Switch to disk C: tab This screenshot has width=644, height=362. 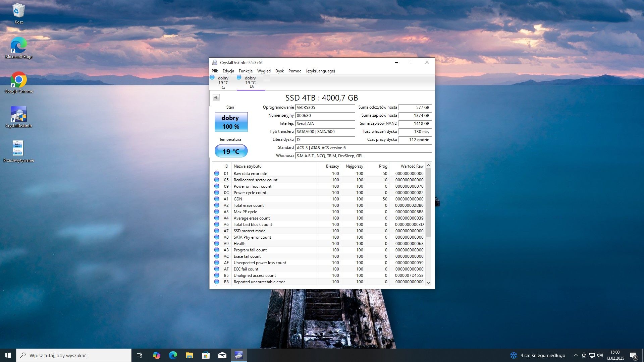pyautogui.click(x=223, y=82)
